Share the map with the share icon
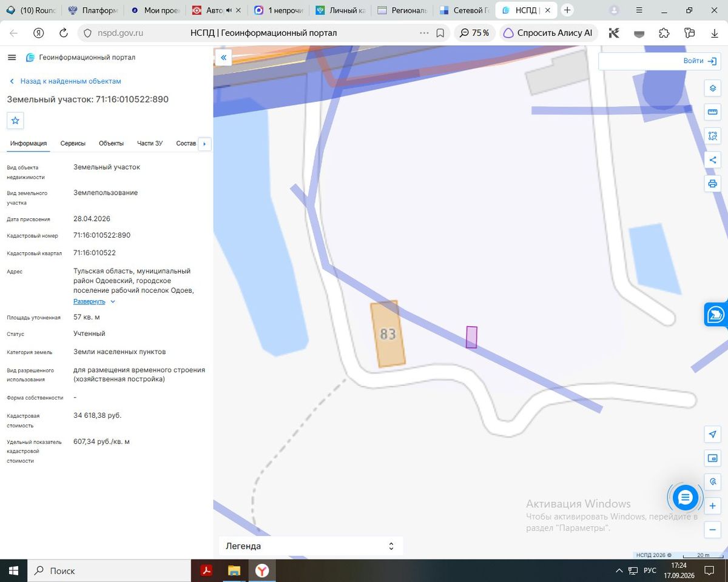728x582 pixels. 713,160
